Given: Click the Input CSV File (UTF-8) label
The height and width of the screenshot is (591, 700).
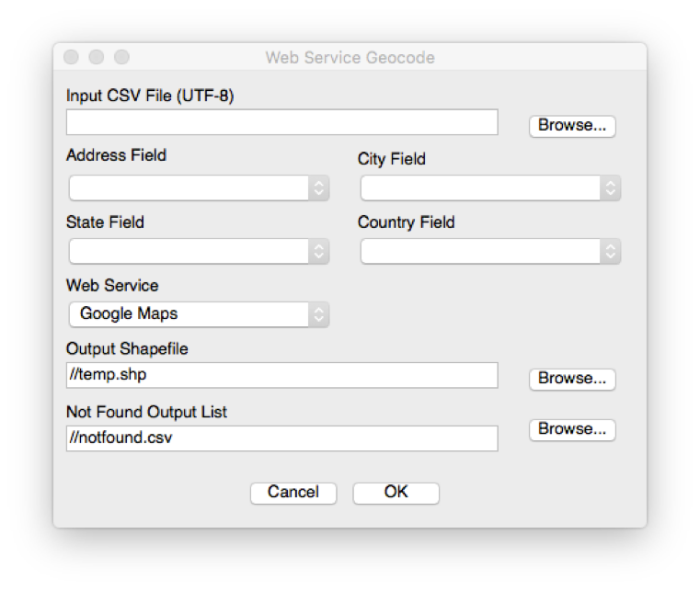Looking at the screenshot, I should tap(151, 96).
